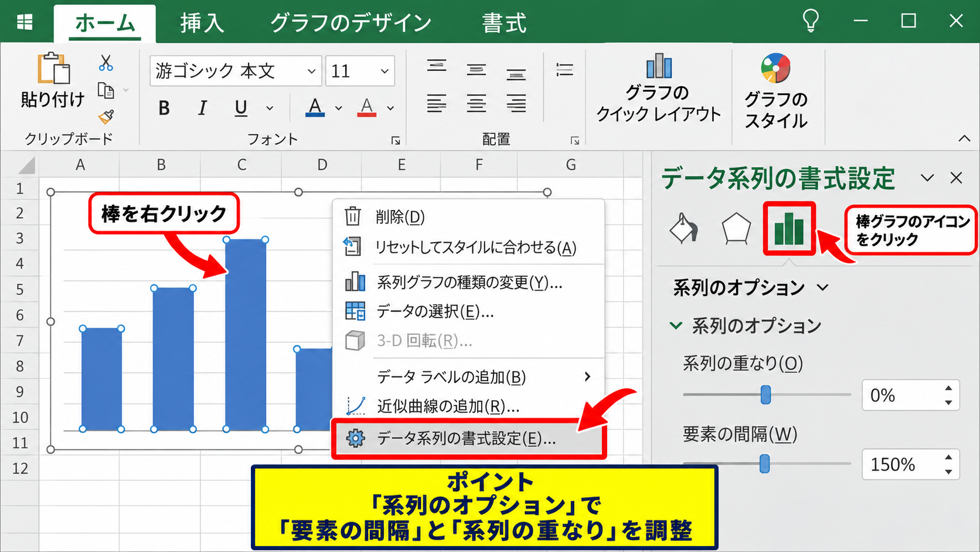The image size is (980, 552).
Task: Click the Paste (貼り付け) clipboard icon
Action: click(53, 69)
